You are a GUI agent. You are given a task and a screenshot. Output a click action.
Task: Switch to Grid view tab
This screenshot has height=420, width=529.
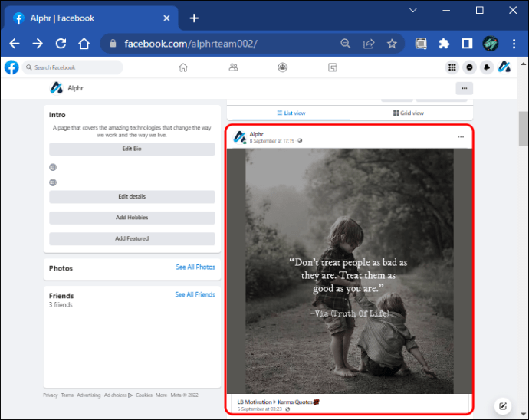point(409,113)
